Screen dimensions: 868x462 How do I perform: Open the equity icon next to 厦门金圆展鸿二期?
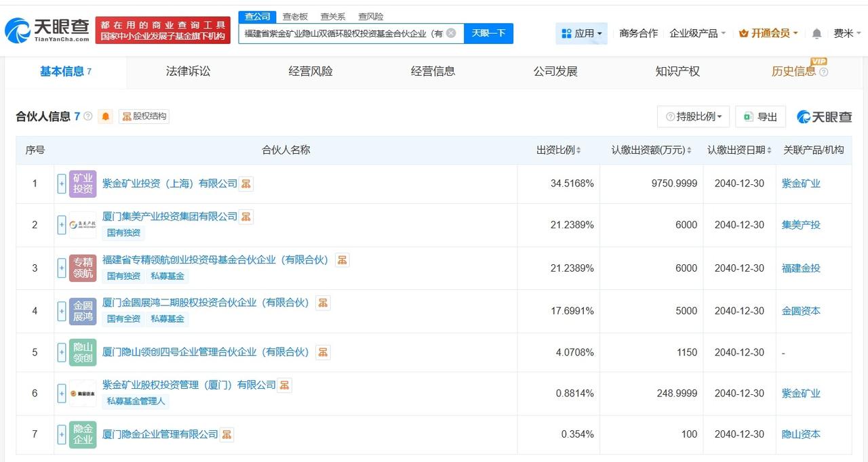323,303
